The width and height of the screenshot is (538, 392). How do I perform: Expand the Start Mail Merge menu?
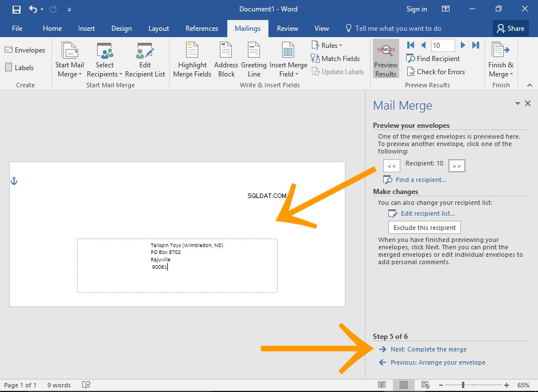tap(70, 59)
